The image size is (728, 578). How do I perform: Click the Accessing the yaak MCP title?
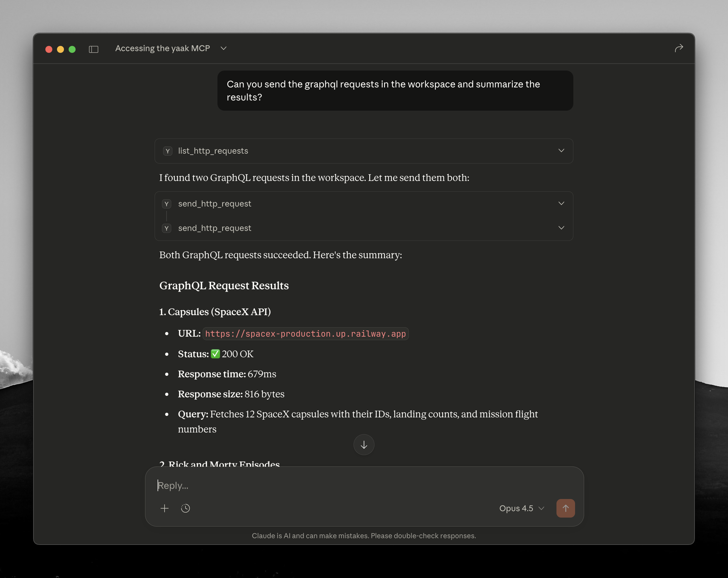click(x=163, y=48)
